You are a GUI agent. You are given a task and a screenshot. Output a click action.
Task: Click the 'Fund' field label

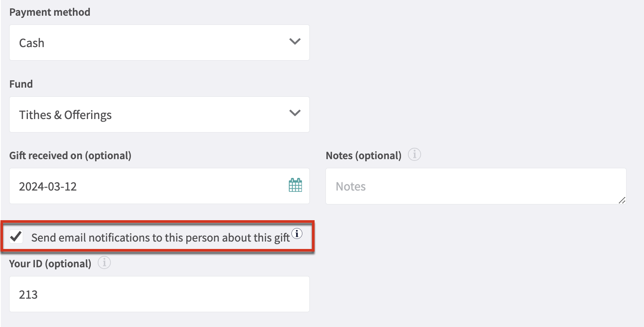(x=21, y=84)
